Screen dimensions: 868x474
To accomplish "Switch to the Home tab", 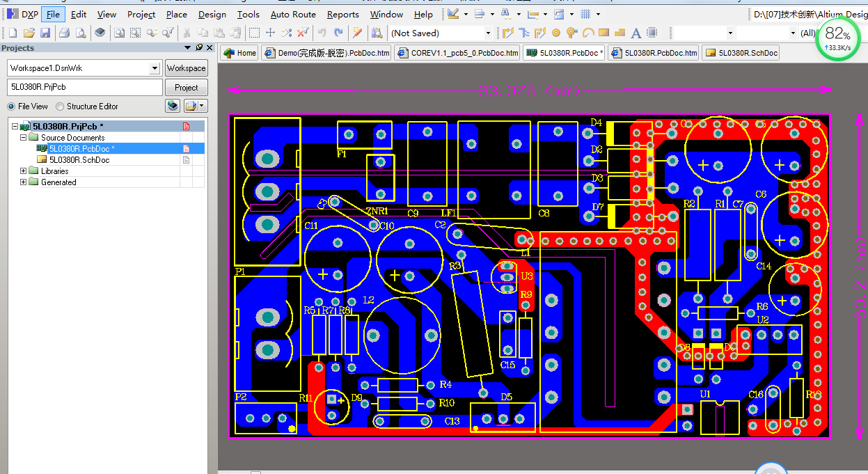I will [x=240, y=53].
